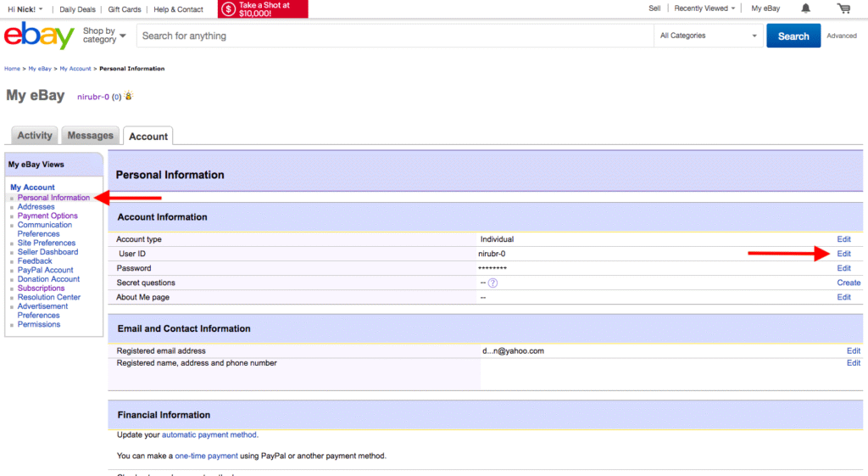Open the shopping cart icon
This screenshot has width=868, height=476.
point(843,8)
